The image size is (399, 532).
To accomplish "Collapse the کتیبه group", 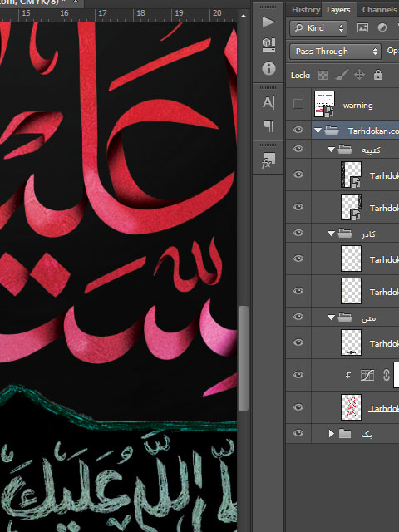I will [x=331, y=150].
